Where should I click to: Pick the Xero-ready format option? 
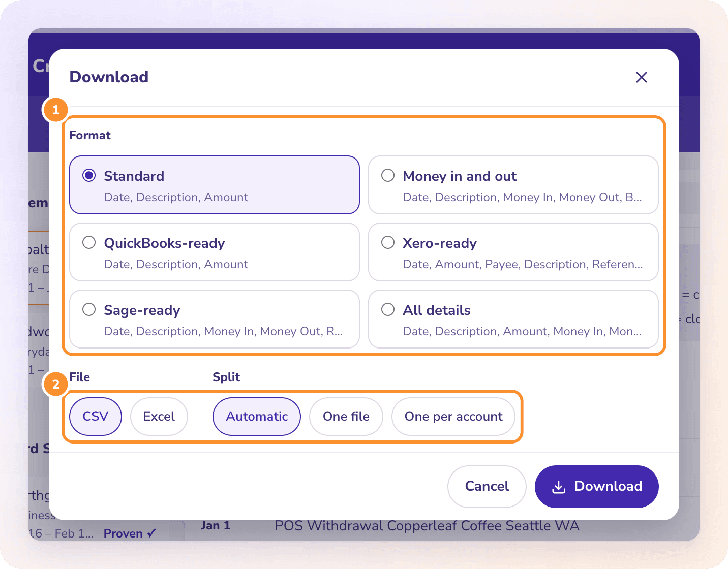pyautogui.click(x=513, y=252)
